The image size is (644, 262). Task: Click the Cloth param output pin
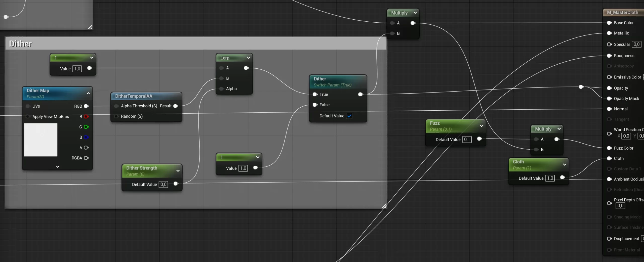(563, 177)
